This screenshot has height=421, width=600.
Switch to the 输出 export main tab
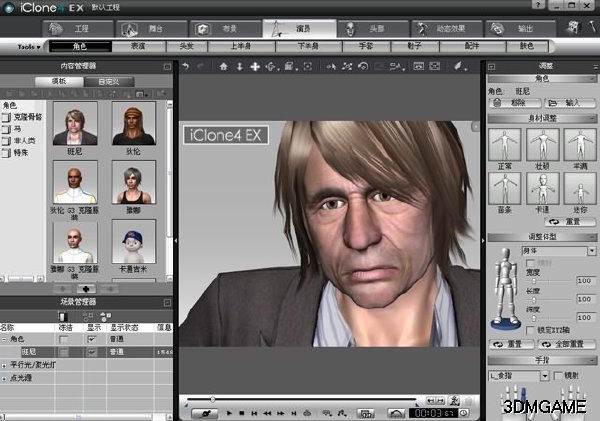click(520, 29)
